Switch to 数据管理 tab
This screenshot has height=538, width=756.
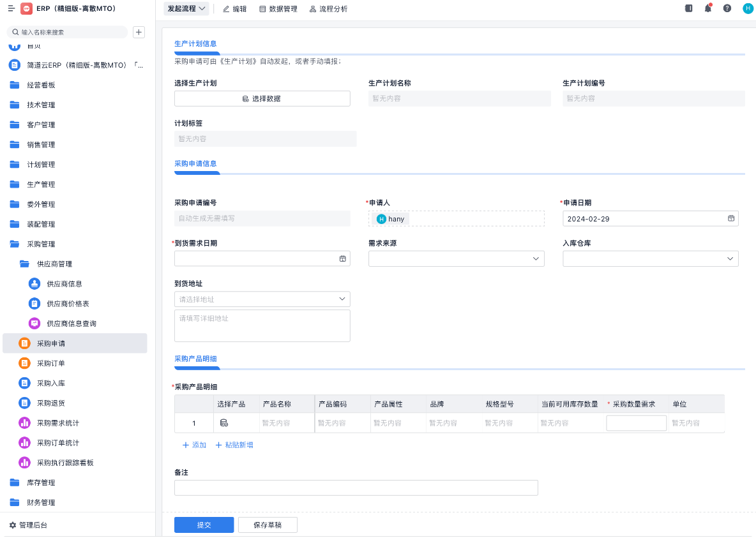pyautogui.click(x=278, y=9)
